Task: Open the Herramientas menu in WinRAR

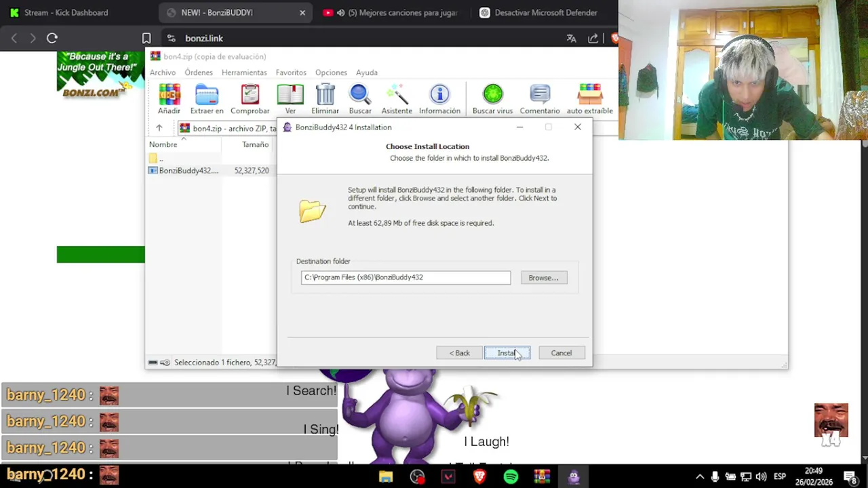Action: pos(244,73)
